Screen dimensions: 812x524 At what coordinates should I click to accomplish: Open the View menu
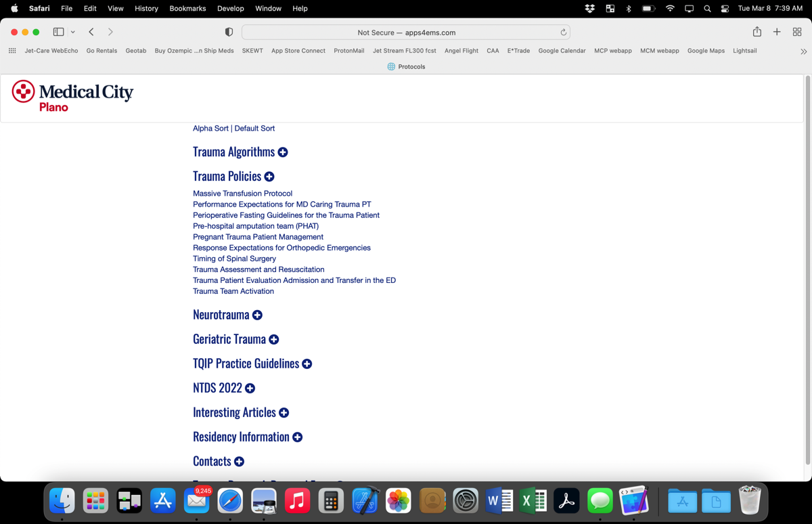[x=116, y=9]
